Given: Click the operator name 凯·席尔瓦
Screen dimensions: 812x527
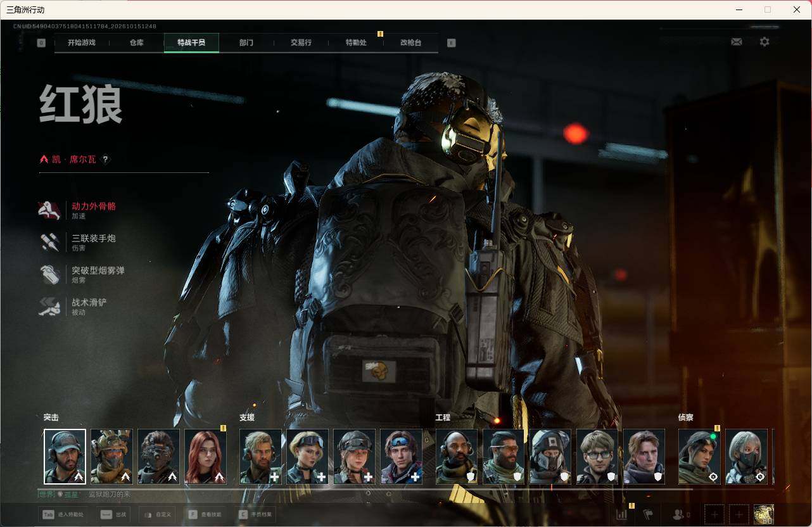Looking at the screenshot, I should [x=74, y=160].
